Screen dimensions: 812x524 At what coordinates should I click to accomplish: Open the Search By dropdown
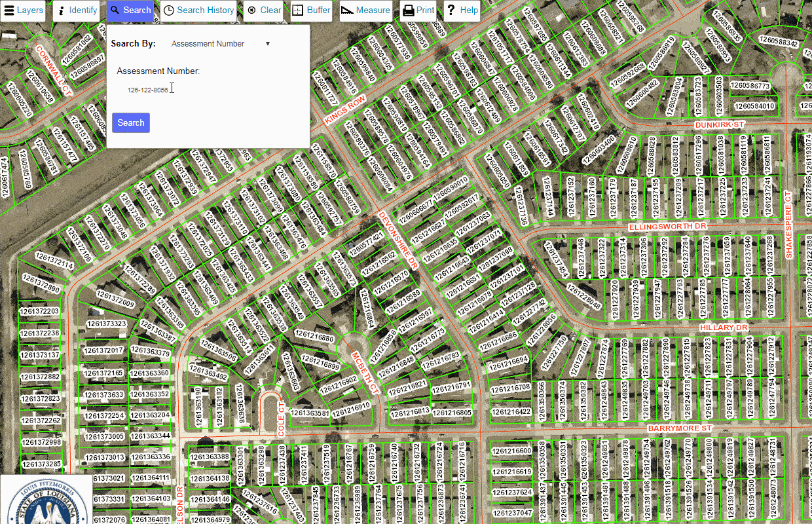(x=221, y=44)
